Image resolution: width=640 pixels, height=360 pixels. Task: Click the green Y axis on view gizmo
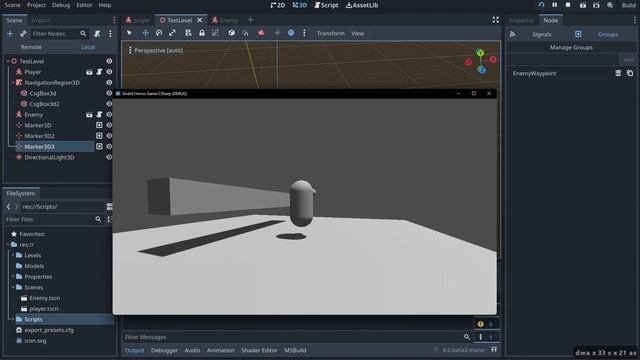coord(480,53)
